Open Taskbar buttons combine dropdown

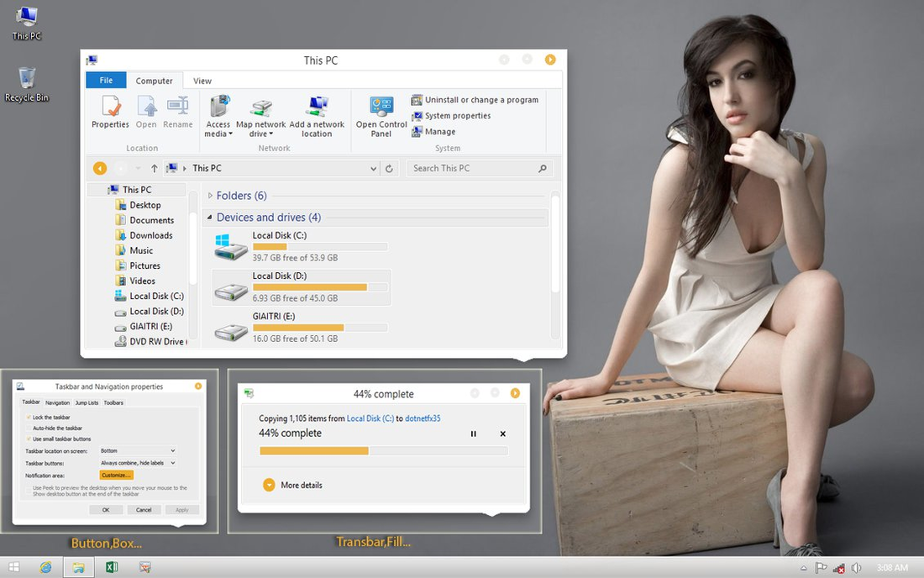[x=138, y=463]
